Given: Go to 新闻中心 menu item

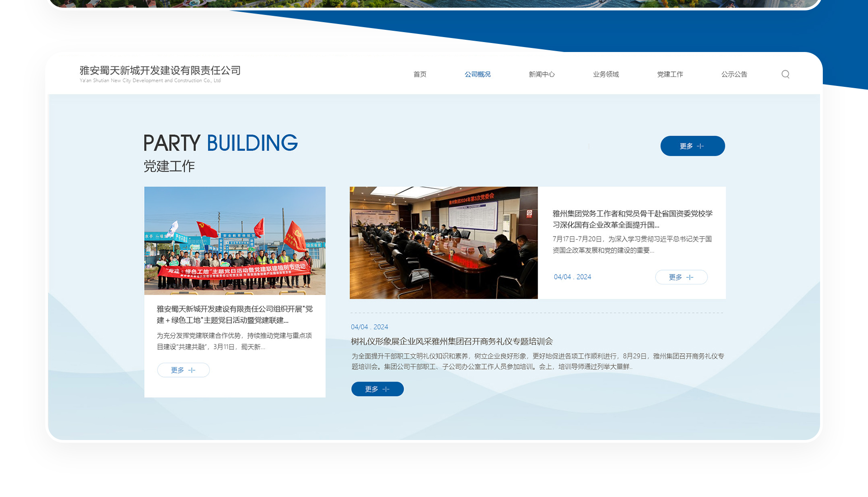Looking at the screenshot, I should click(542, 74).
